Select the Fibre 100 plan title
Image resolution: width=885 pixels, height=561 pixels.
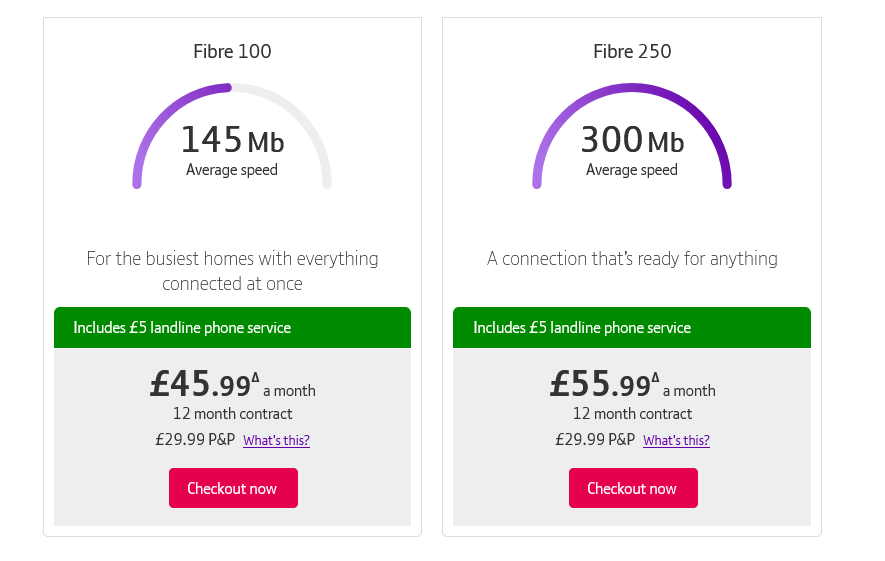pyautogui.click(x=233, y=51)
